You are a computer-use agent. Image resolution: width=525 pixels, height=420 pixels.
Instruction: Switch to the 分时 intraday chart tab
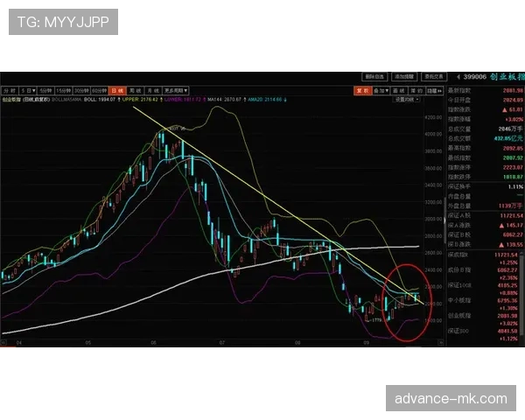(x=9, y=90)
